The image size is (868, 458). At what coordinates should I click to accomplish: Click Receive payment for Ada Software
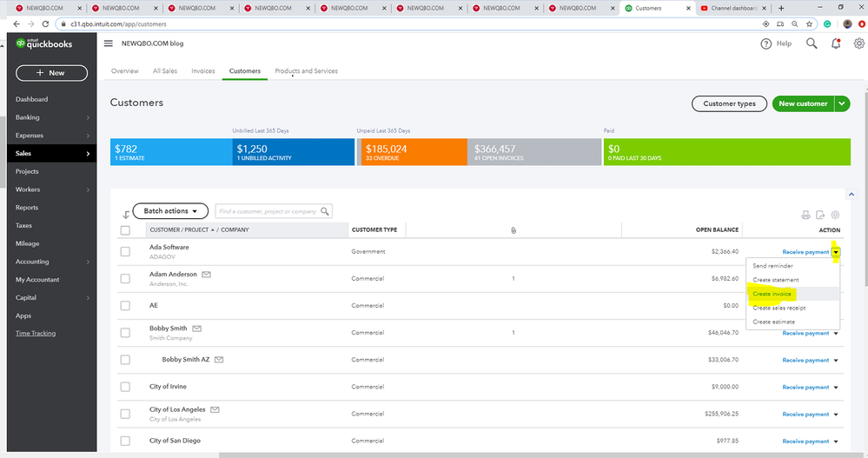[805, 252]
